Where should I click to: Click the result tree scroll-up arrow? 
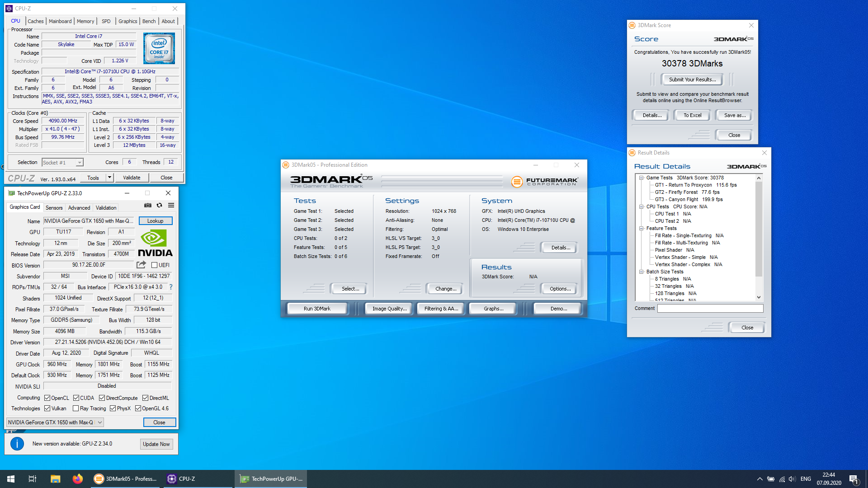(759, 178)
